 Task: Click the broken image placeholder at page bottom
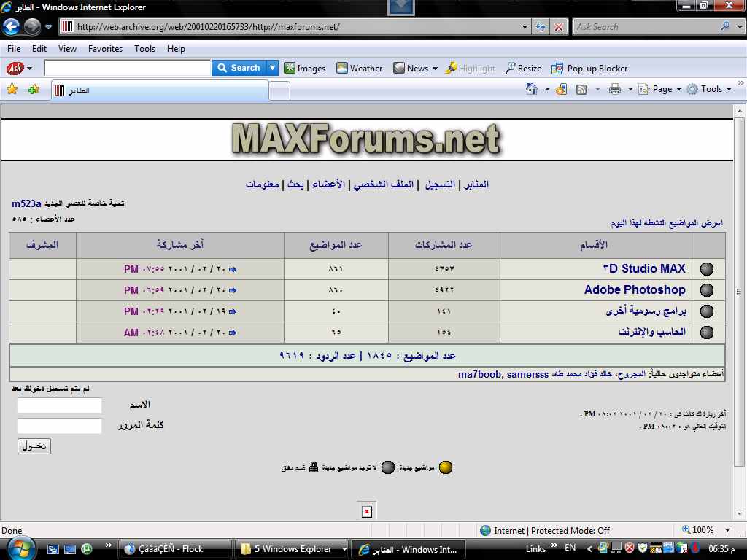tap(366, 511)
